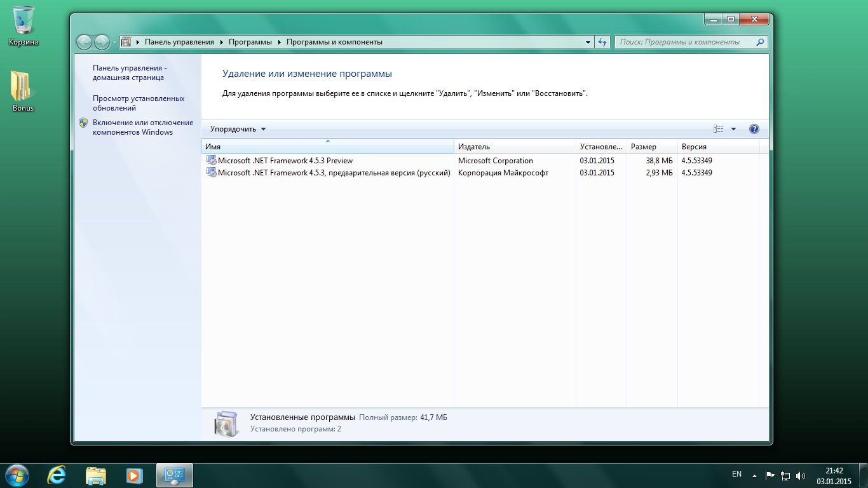Screen dimensions: 868x488
Task: Open the Recycle Bin (Корзина) desktop icon
Action: click(24, 25)
